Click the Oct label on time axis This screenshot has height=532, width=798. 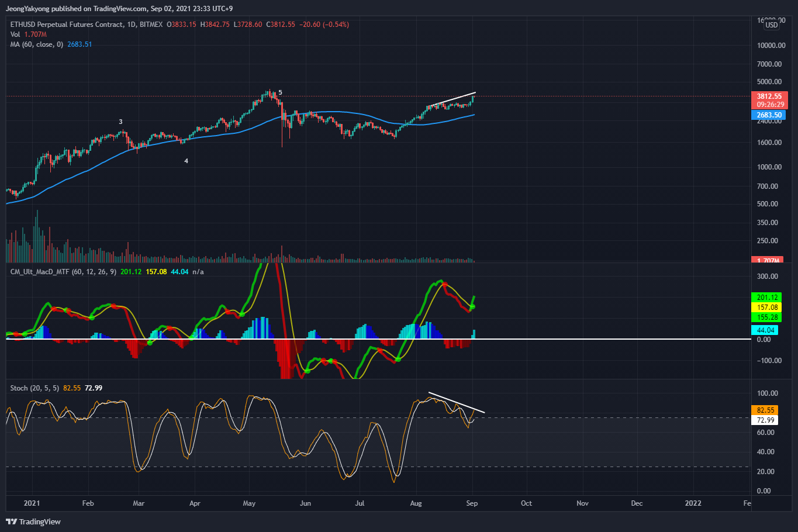pos(526,503)
